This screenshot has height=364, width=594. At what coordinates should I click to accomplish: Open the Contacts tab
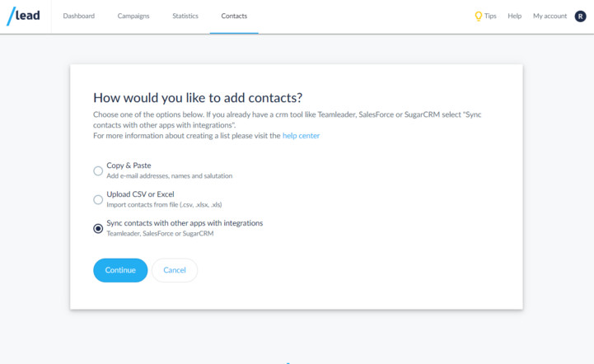[x=234, y=16]
